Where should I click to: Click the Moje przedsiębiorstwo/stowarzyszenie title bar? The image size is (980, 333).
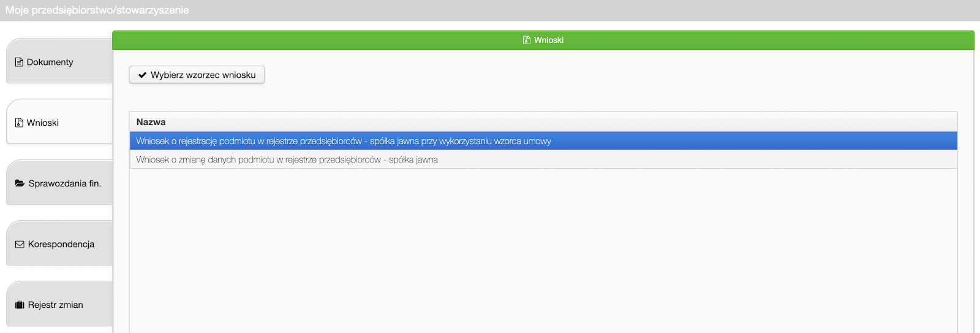coord(490,10)
